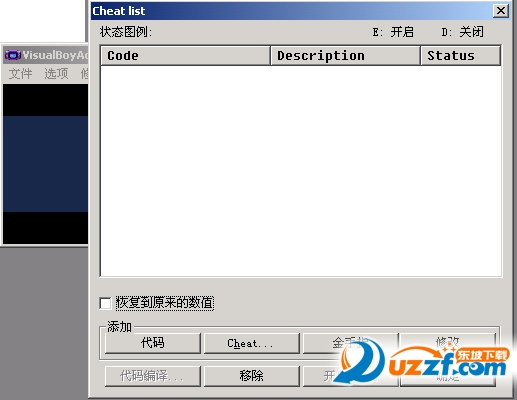This screenshot has width=517, height=400.
Task: Open the 选项 menu in the VisualBoyAdvance window
Action: pos(56,74)
